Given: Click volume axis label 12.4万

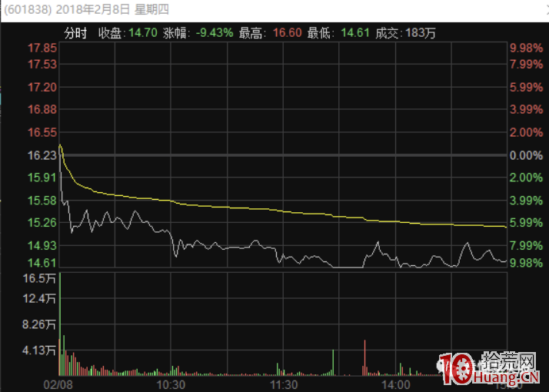Looking at the screenshot, I should click(x=39, y=298).
